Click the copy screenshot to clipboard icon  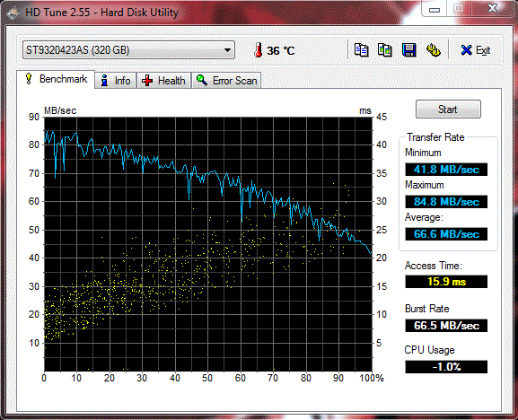385,50
